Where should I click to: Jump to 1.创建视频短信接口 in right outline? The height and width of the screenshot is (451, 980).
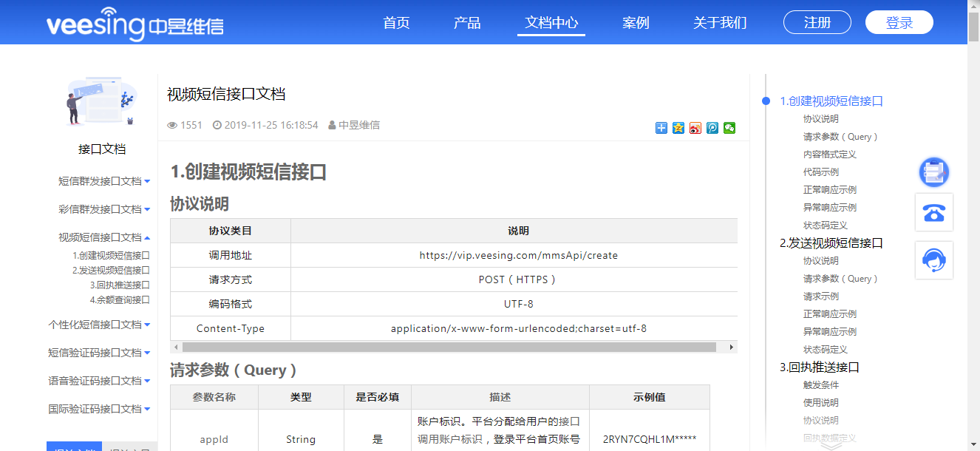831,101
